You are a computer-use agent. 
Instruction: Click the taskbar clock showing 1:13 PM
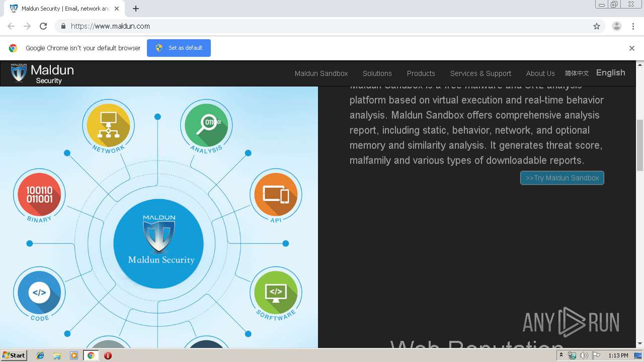pos(618,355)
